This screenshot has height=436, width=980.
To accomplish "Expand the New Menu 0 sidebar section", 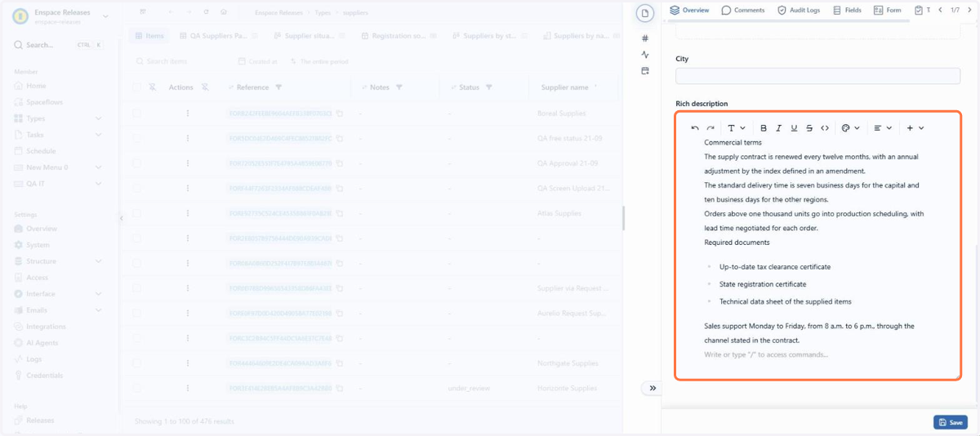I will 59,167.
